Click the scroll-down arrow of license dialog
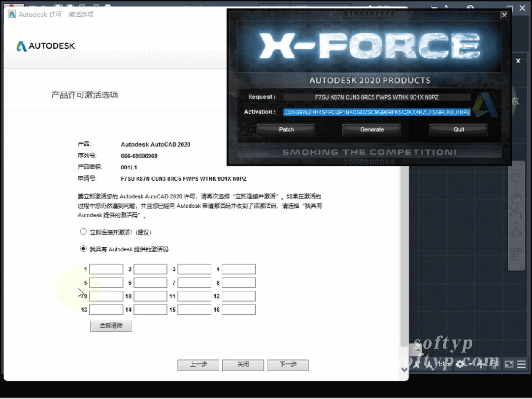532x399 pixels. [404, 369]
